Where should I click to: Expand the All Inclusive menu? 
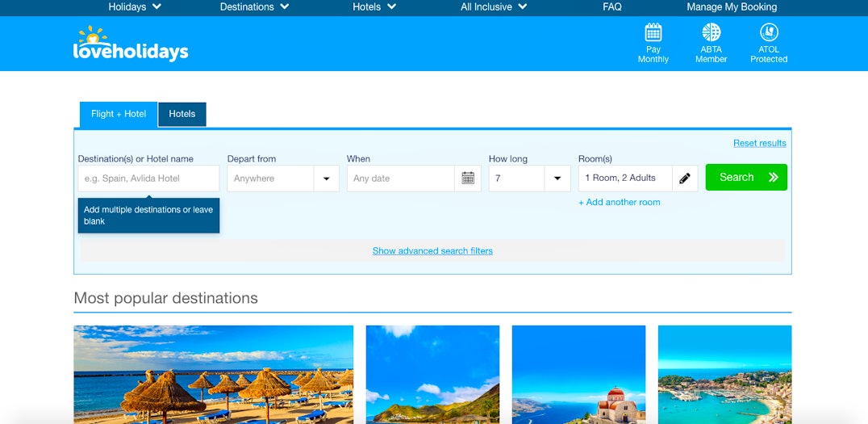point(494,7)
